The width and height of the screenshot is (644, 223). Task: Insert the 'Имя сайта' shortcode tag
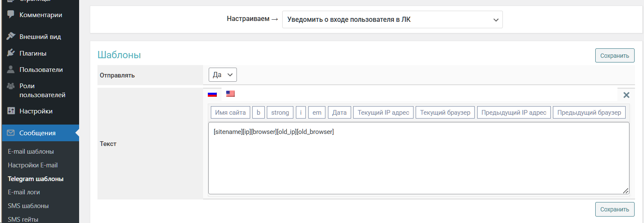point(230,113)
